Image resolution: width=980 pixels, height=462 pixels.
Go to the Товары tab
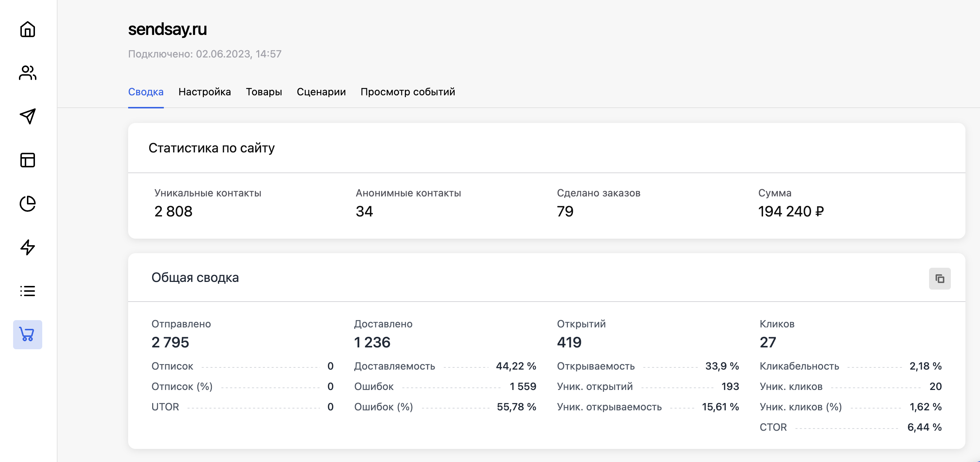(264, 92)
